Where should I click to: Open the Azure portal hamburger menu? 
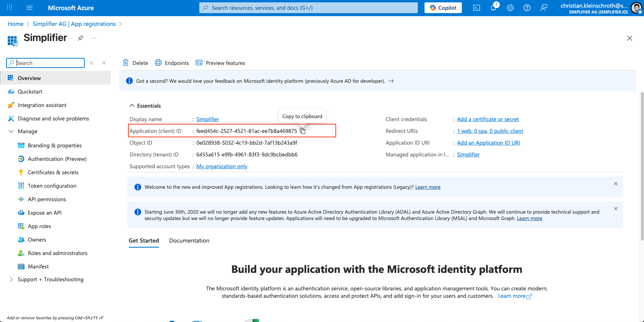30,8
